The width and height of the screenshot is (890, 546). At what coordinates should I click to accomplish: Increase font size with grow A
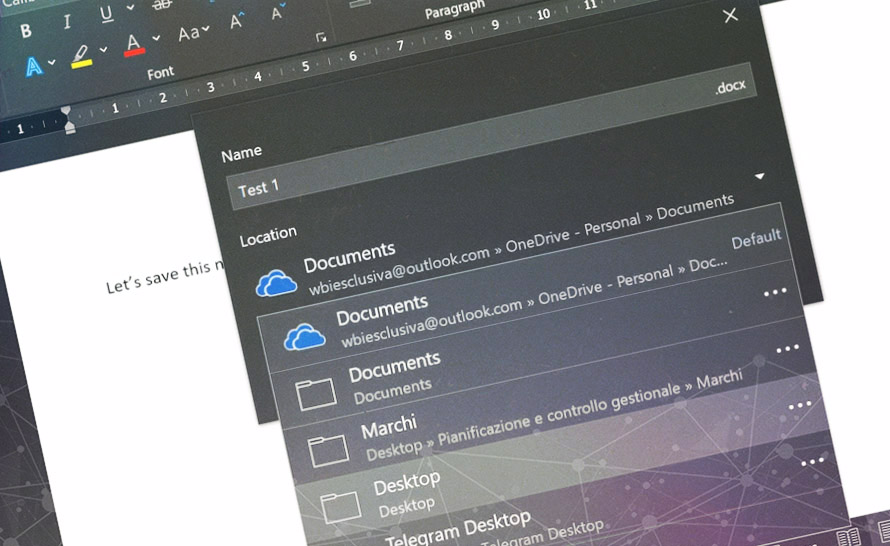click(236, 22)
